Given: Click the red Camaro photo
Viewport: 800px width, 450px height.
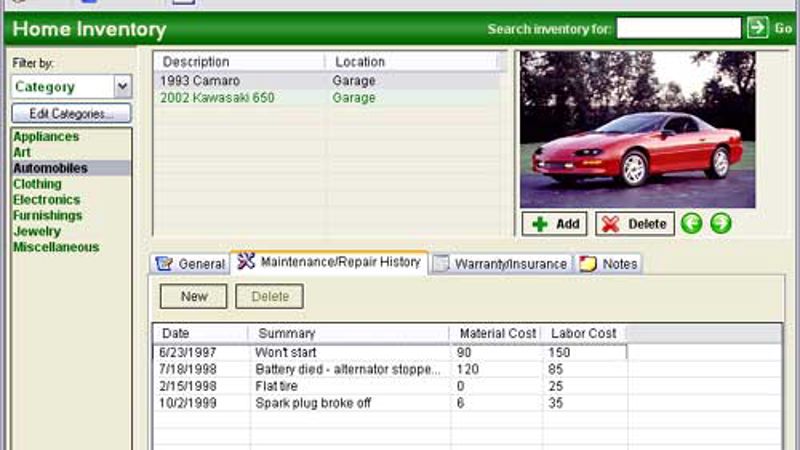Looking at the screenshot, I should [x=637, y=129].
